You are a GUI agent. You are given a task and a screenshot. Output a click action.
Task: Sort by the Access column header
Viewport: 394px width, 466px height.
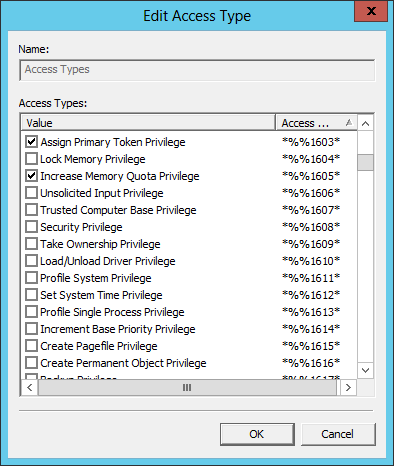click(316, 123)
